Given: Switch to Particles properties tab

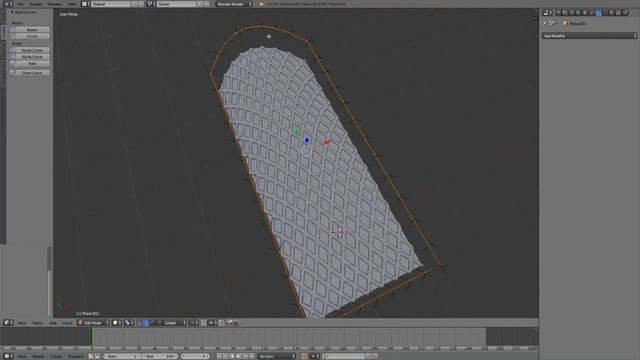Looking at the screenshot, I should pos(625,13).
